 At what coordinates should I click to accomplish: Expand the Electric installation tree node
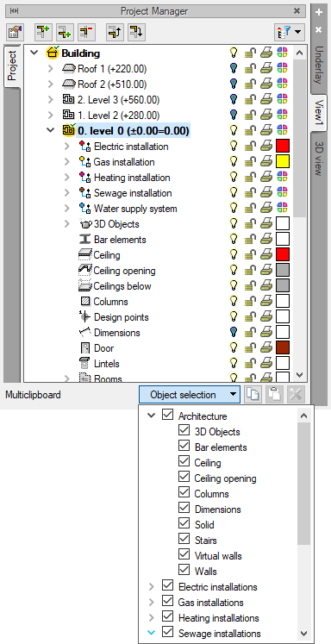pos(67,147)
